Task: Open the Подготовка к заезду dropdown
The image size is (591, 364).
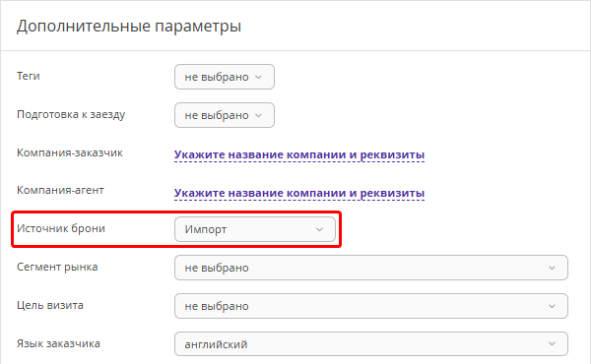Action: coord(225,115)
